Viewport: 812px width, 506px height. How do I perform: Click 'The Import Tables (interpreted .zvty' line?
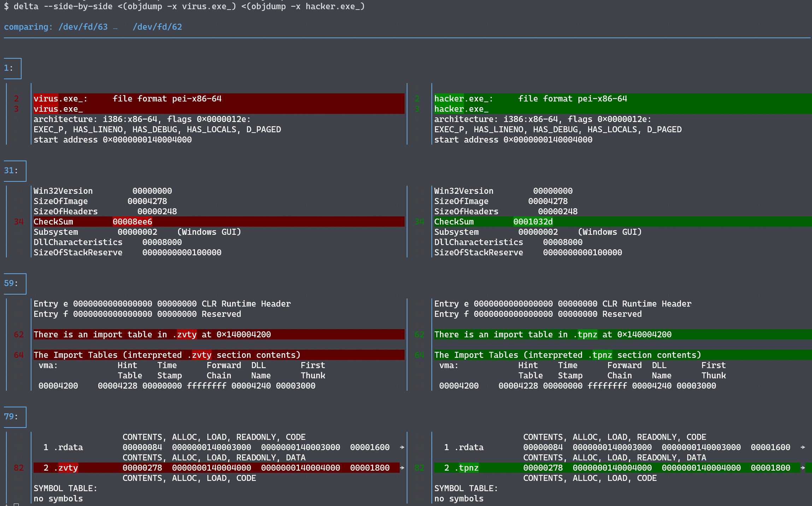pyautogui.click(x=219, y=355)
